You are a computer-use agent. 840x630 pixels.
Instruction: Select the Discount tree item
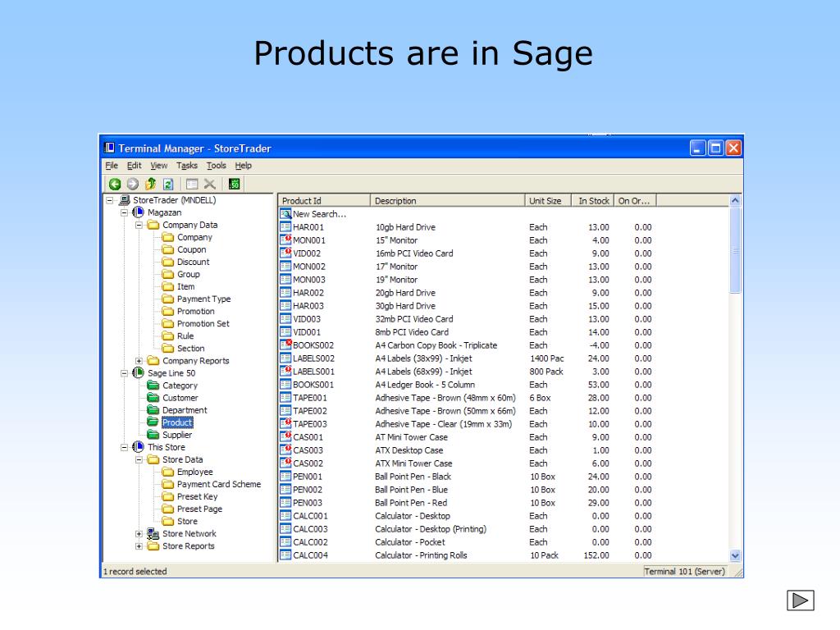coord(194,262)
